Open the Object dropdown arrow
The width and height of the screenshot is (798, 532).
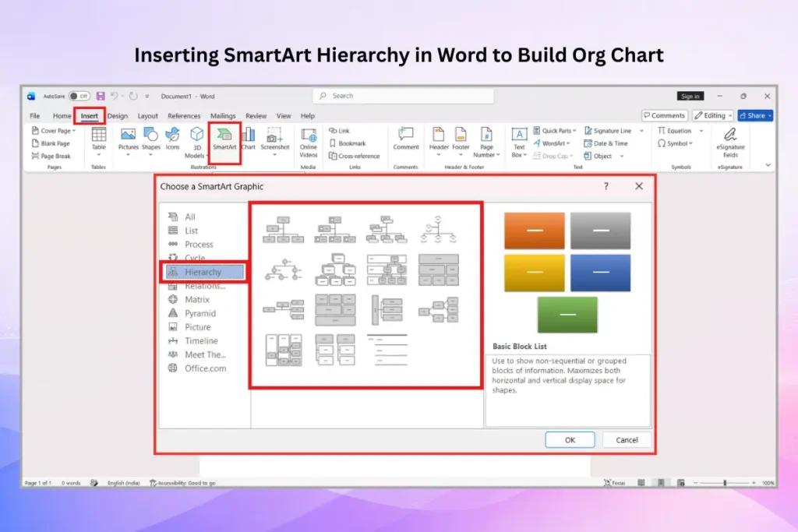click(x=622, y=156)
